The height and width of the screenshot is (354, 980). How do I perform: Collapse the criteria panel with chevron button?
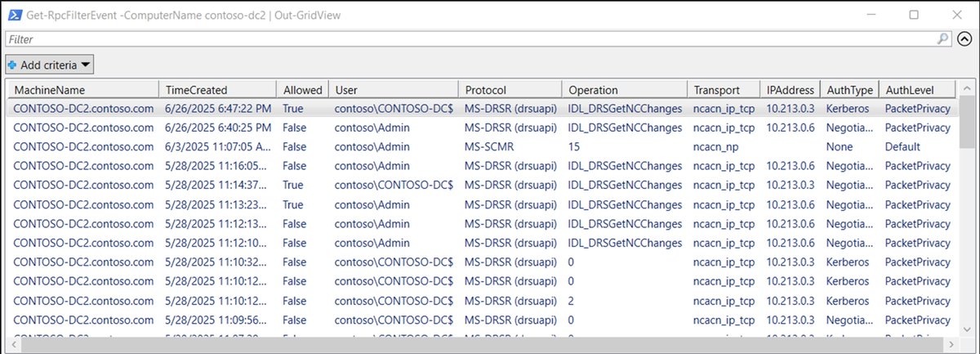(964, 38)
